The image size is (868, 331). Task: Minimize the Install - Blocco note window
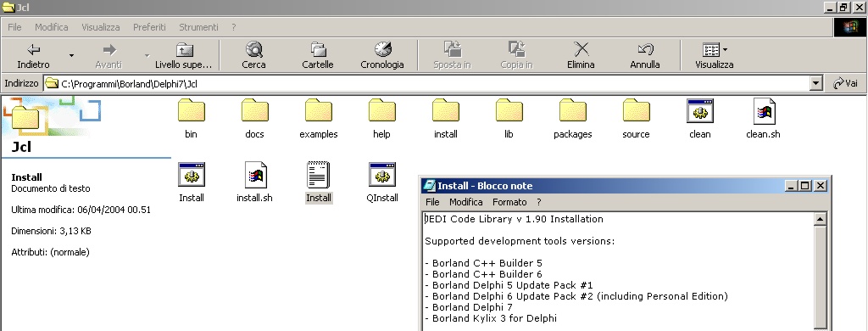click(792, 186)
